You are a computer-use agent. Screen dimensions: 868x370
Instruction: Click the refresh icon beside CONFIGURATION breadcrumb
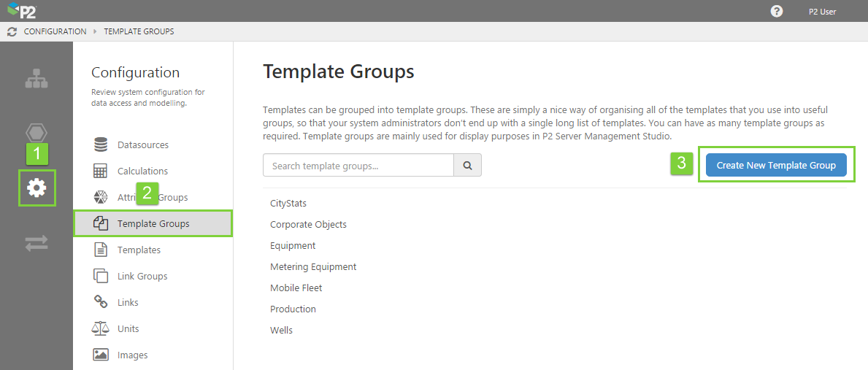(12, 32)
